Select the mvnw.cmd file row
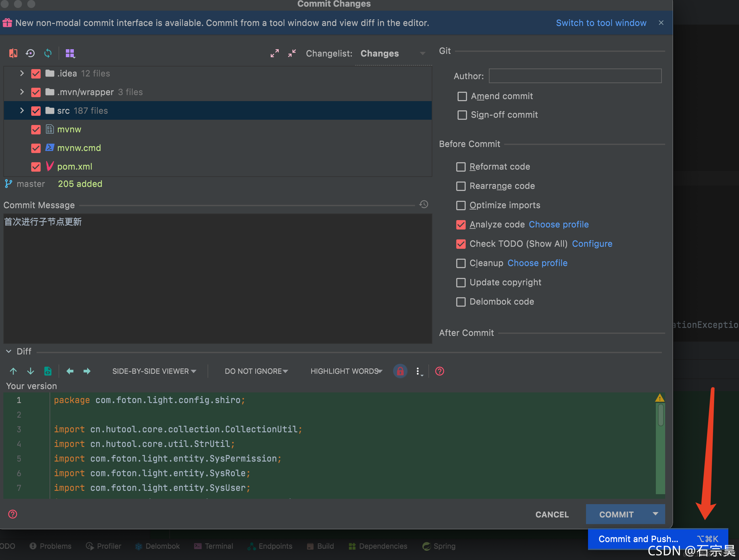 click(218, 148)
